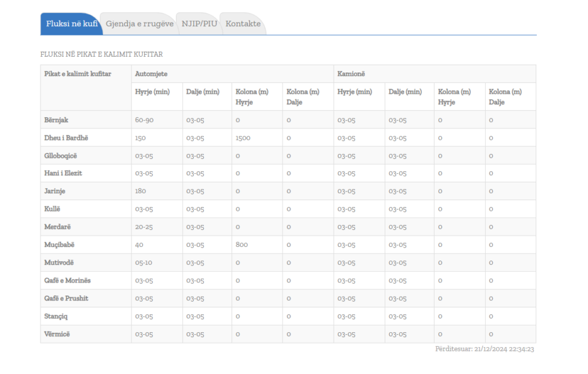Click the Kamionë column group header
Image resolution: width=588 pixels, height=374 pixels.
tap(351, 74)
